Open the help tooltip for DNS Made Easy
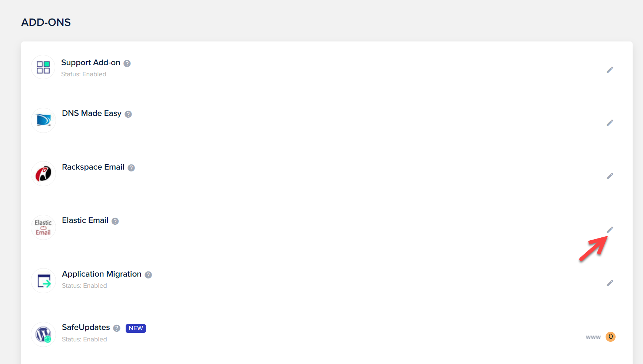 pyautogui.click(x=128, y=114)
